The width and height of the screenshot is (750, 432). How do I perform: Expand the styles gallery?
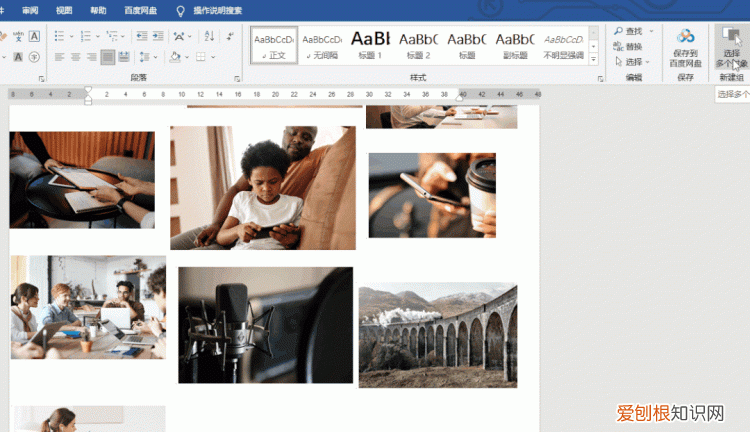[x=594, y=60]
